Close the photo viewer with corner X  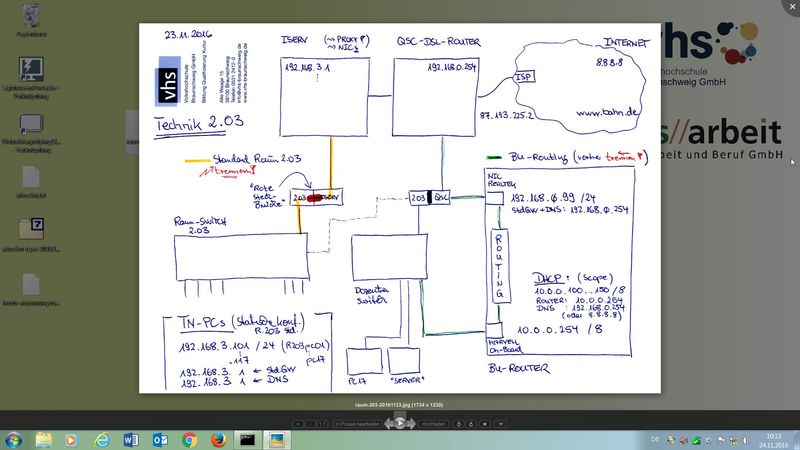click(x=792, y=7)
